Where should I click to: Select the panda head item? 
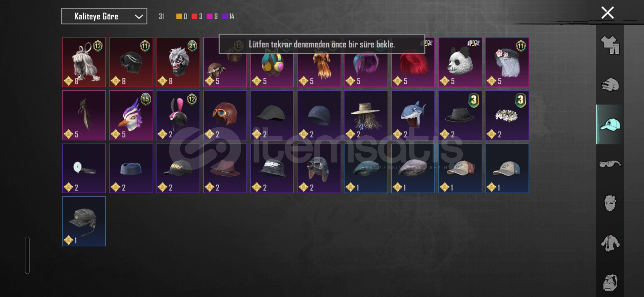[x=460, y=62]
